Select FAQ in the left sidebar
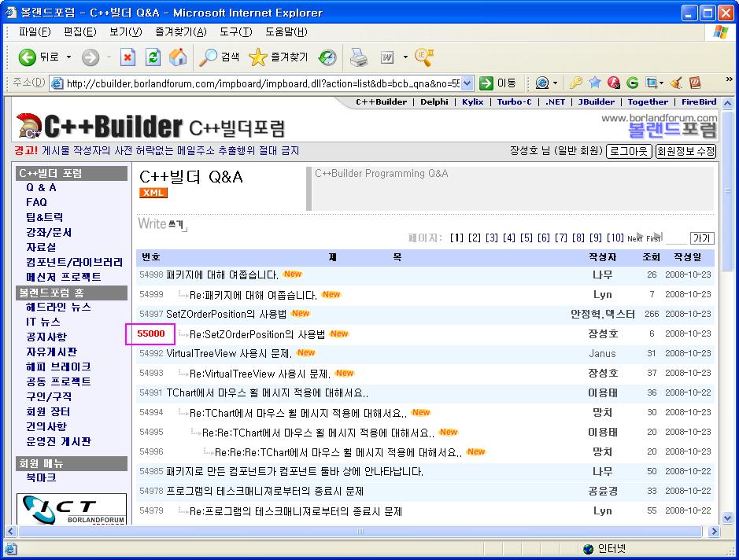 pos(36,202)
